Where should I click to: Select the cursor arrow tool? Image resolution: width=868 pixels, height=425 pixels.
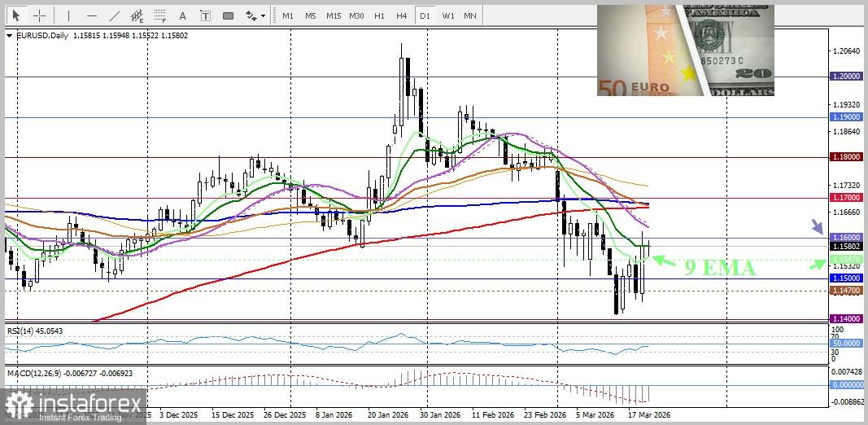(x=16, y=15)
